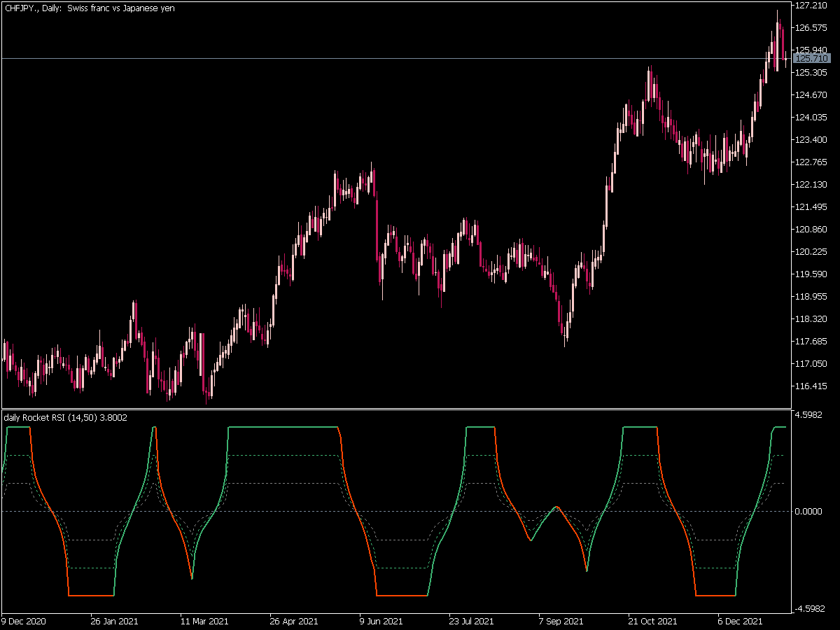Click the 124.035 price axis label
The image size is (840, 630).
point(812,118)
